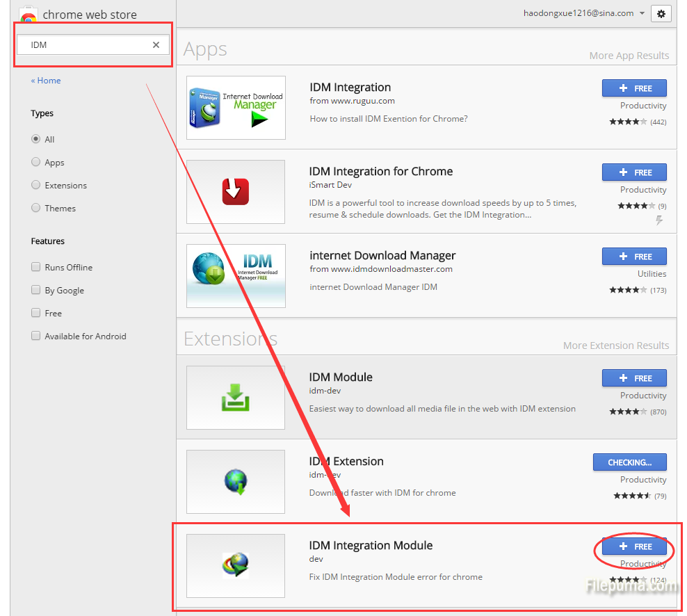This screenshot has width=687, height=616.
Task: Open the IDM globe app thumbnail
Action: point(236,275)
